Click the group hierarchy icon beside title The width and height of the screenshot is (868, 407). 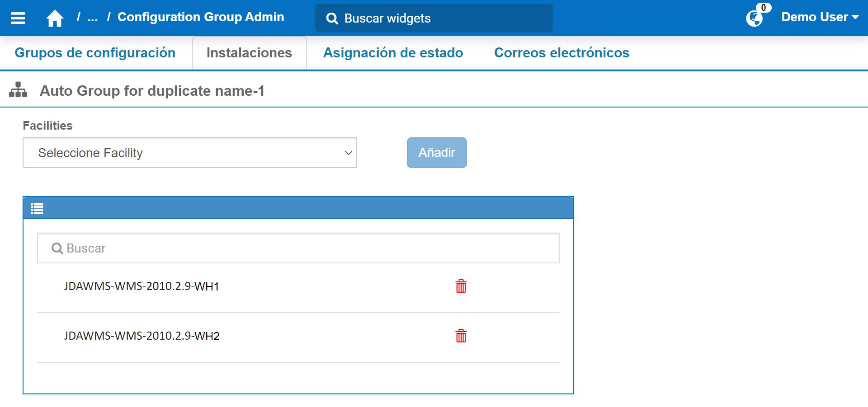pos(18,90)
